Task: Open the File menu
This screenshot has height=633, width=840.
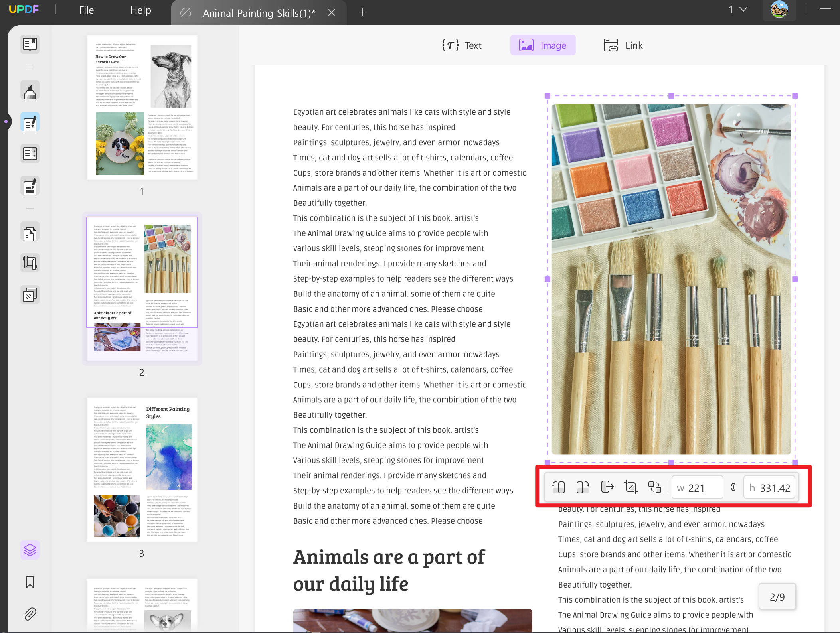Action: [86, 10]
